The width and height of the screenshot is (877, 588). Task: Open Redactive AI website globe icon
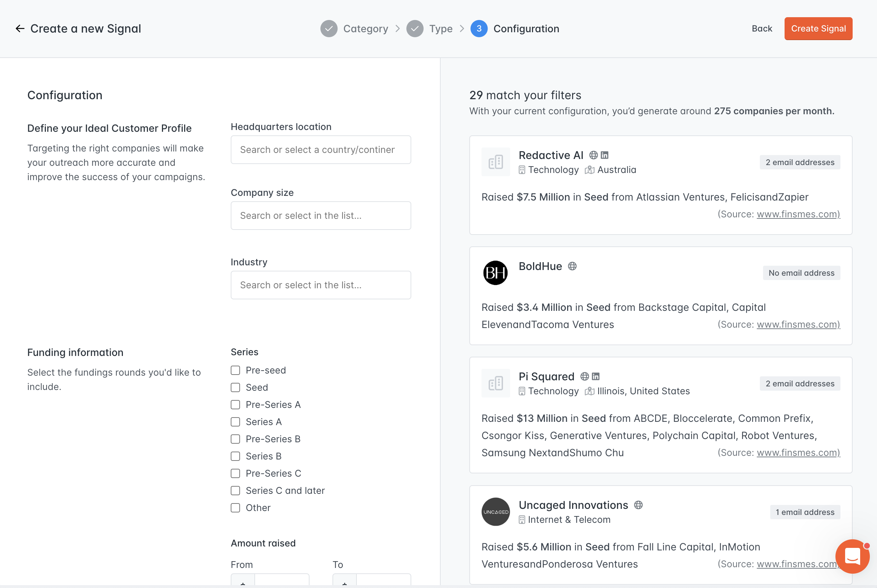point(593,155)
